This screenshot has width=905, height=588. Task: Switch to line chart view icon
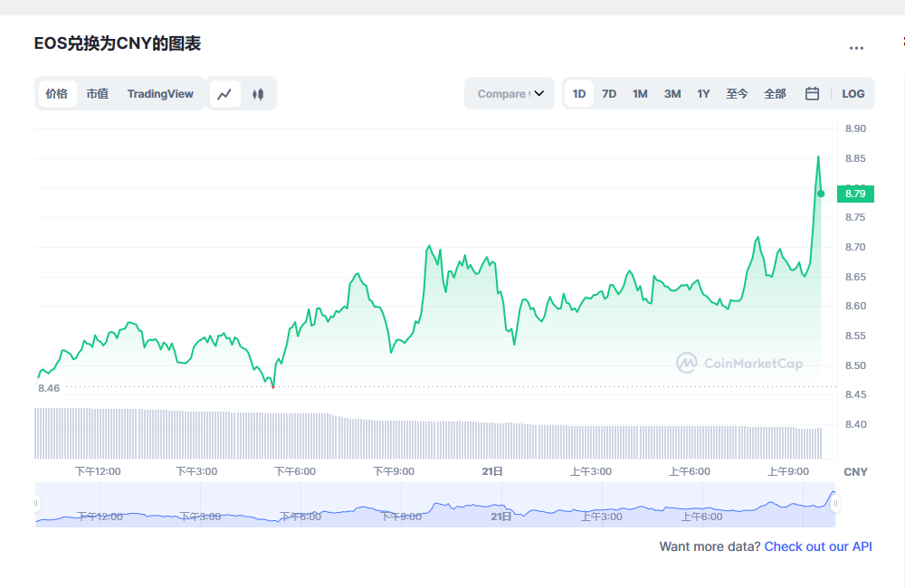click(x=224, y=94)
